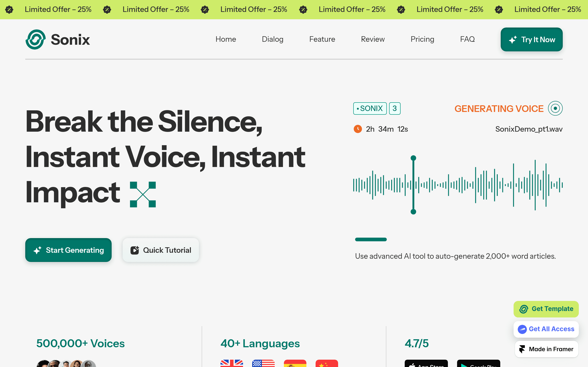This screenshot has height=367, width=588.
Task: Click the green X-shaped graphic beside Impact
Action: [143, 195]
